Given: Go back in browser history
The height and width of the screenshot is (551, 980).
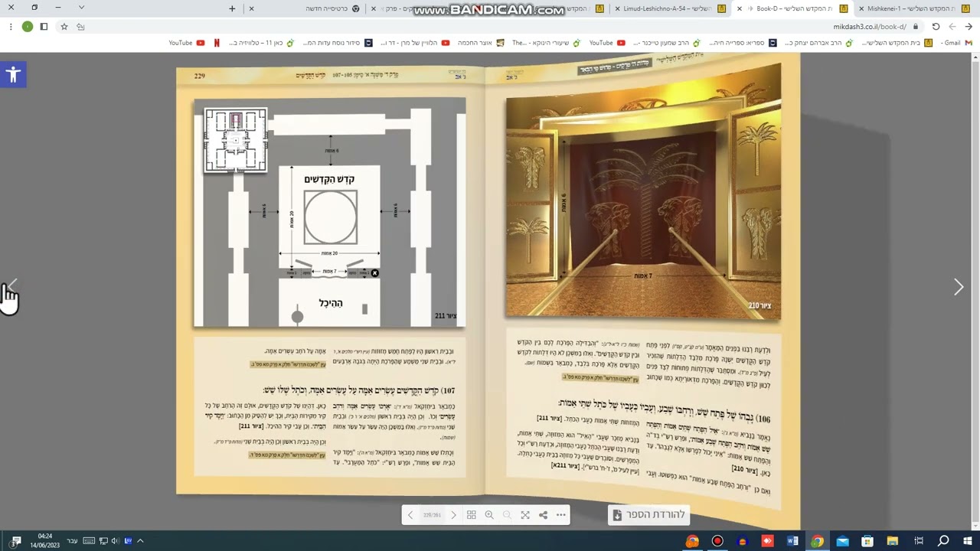Looking at the screenshot, I should coord(969,27).
